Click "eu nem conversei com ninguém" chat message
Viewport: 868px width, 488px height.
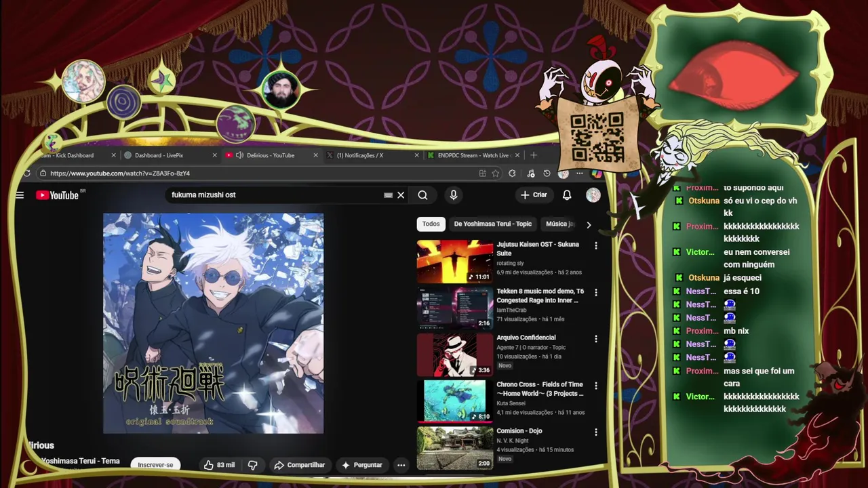(x=756, y=258)
